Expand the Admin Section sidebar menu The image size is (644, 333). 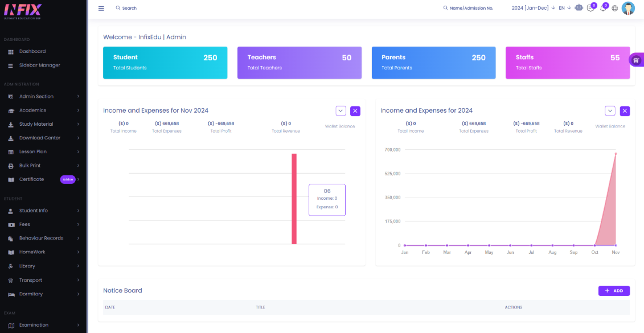pyautogui.click(x=43, y=96)
